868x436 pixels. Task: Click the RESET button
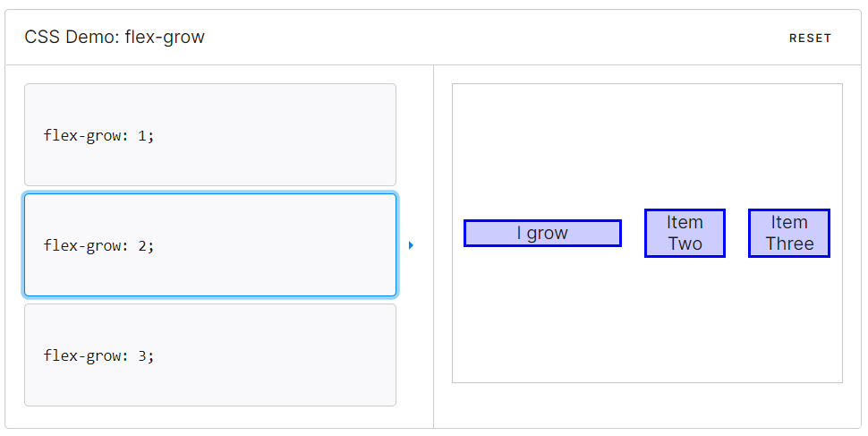click(810, 38)
